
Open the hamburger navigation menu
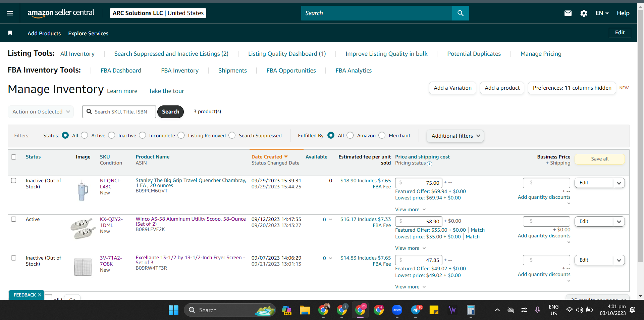point(10,13)
